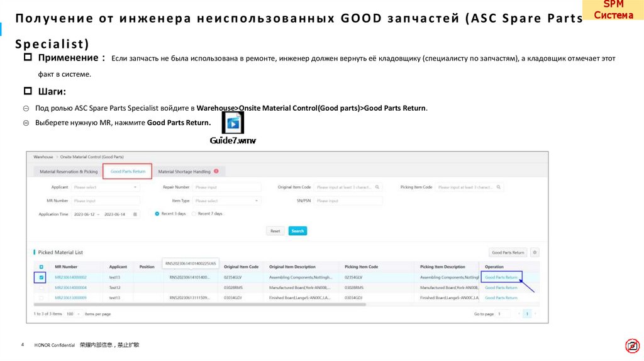Image resolution: width=644 pixels, height=361 pixels.
Task: Open the Guide7.wmv embedded video icon
Action: tap(233, 123)
